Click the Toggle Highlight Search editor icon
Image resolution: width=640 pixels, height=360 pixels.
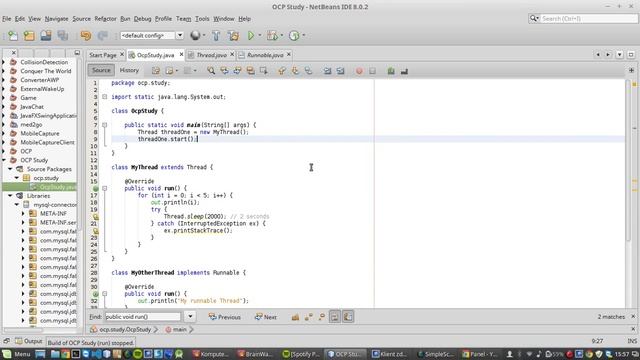pyautogui.click(x=250, y=71)
